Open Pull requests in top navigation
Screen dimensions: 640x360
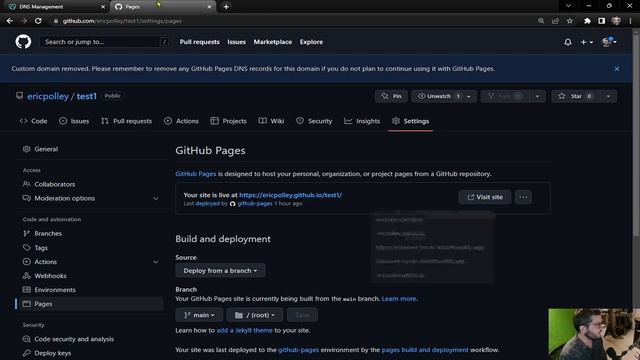click(199, 42)
